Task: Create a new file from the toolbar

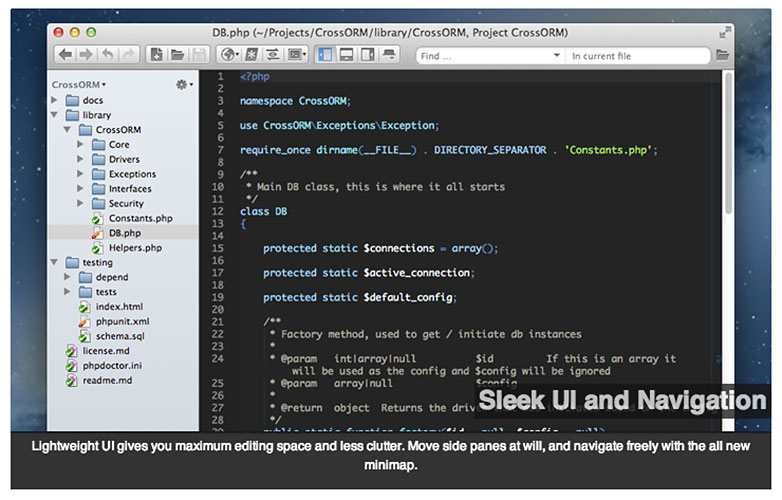Action: (157, 55)
